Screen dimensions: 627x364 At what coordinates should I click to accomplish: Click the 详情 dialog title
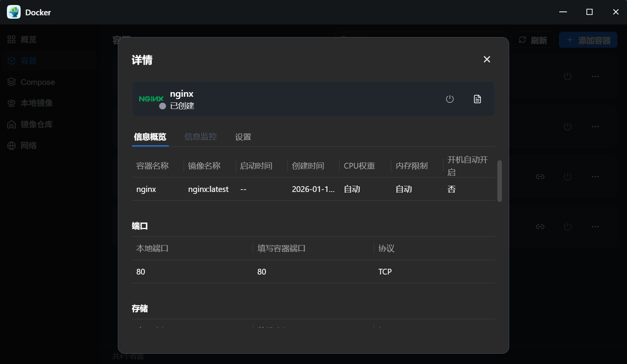[x=142, y=60]
